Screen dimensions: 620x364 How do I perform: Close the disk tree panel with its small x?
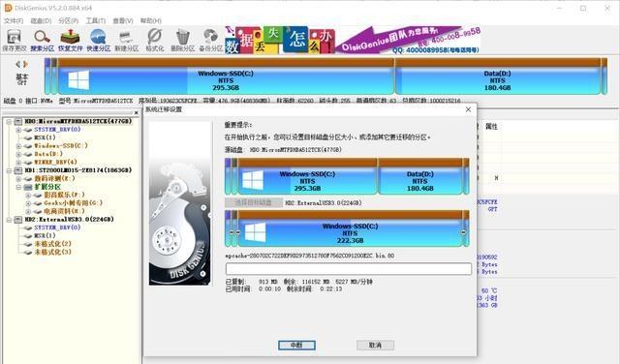coord(137,113)
